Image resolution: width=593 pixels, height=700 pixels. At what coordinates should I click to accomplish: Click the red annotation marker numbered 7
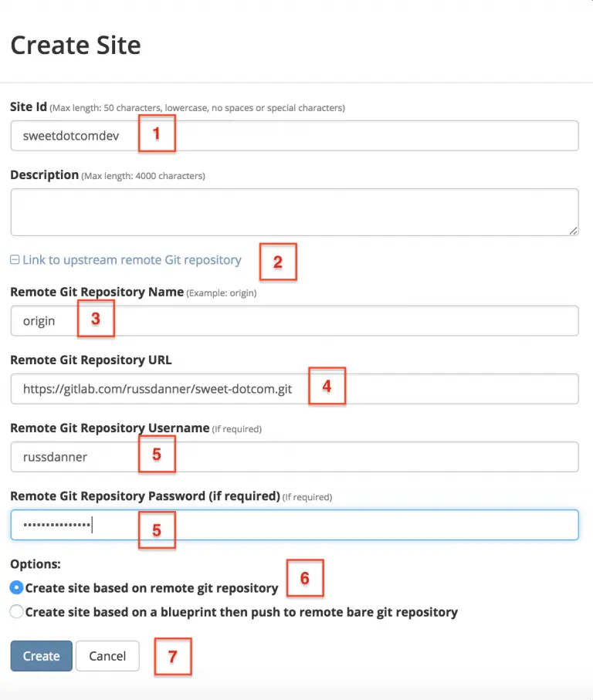(x=173, y=657)
